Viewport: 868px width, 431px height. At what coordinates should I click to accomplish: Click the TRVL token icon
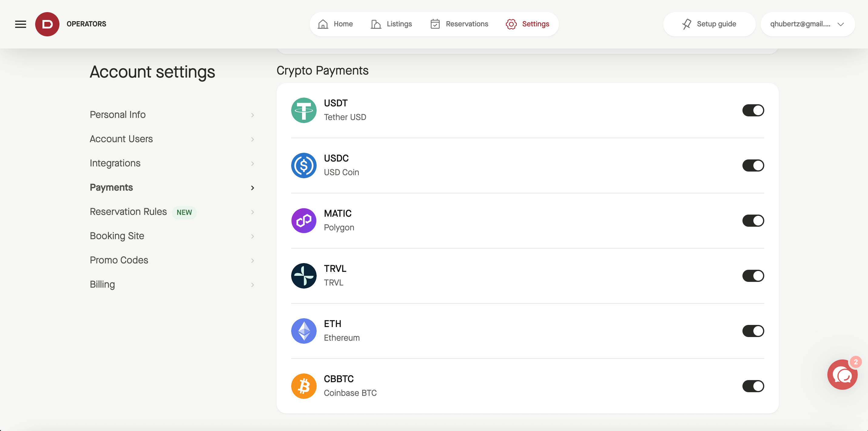[304, 276]
